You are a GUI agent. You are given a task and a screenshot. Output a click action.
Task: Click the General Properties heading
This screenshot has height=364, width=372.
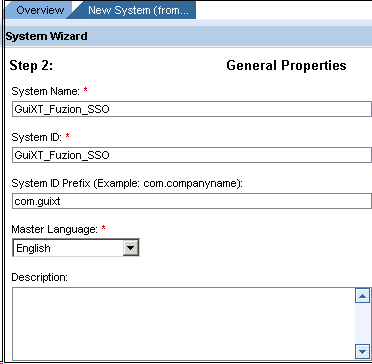[x=286, y=65]
